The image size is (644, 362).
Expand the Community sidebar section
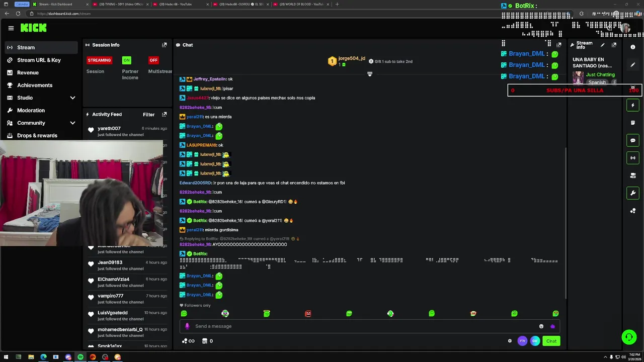(x=72, y=123)
